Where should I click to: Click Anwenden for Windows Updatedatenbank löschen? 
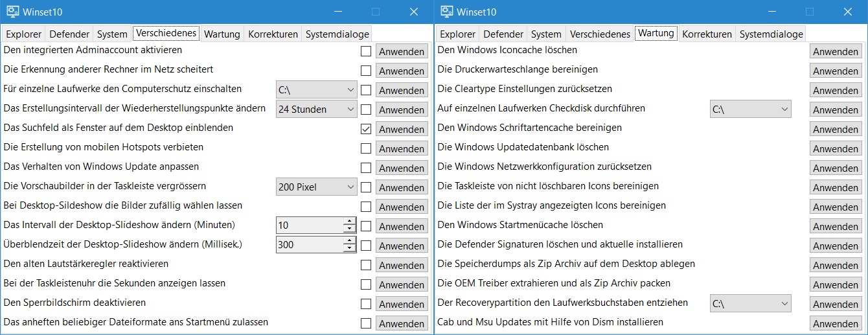(x=836, y=148)
